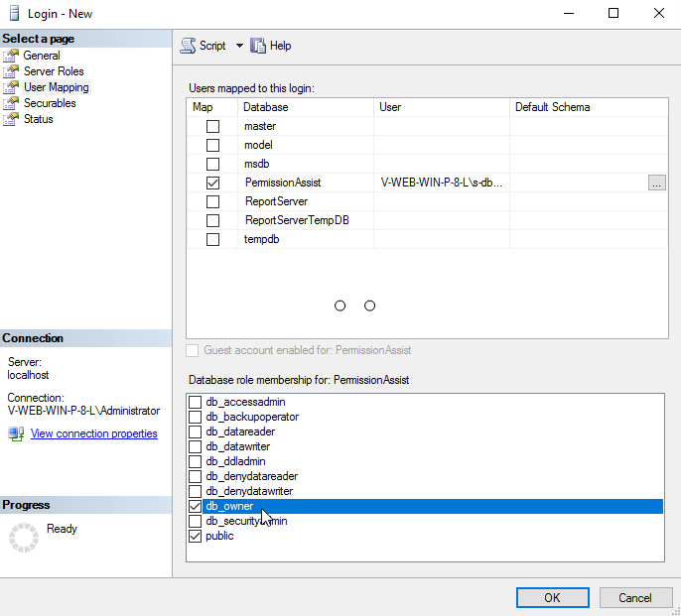Select the db_backupoperator role name
681x616 pixels.
[252, 417]
